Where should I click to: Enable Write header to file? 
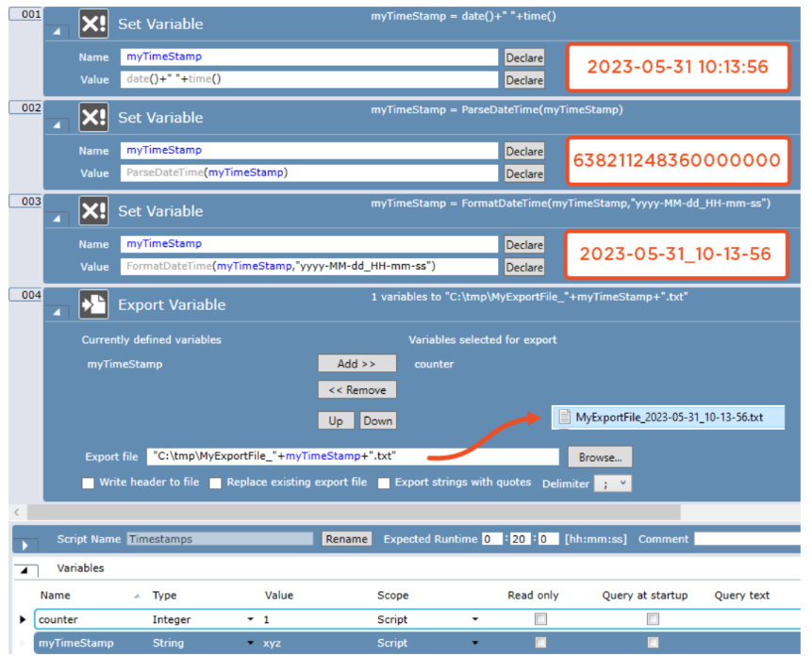(x=89, y=484)
